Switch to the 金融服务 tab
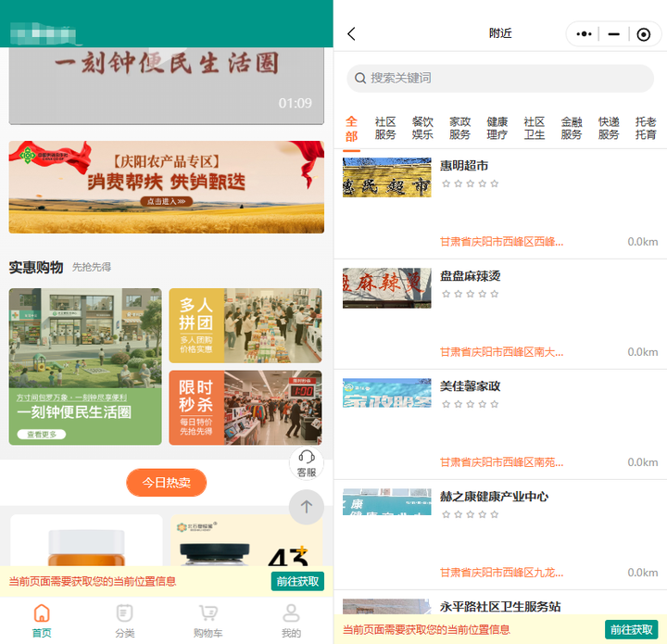The width and height of the screenshot is (667, 644). click(572, 128)
